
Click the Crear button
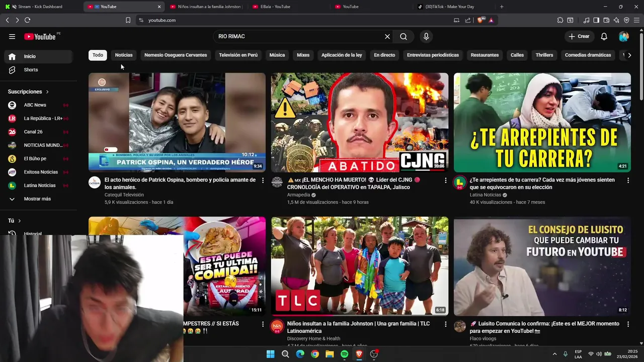pos(579,36)
